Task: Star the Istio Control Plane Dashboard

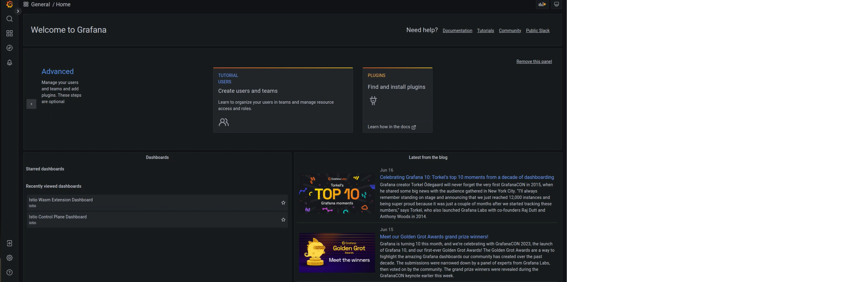Action: 283,220
